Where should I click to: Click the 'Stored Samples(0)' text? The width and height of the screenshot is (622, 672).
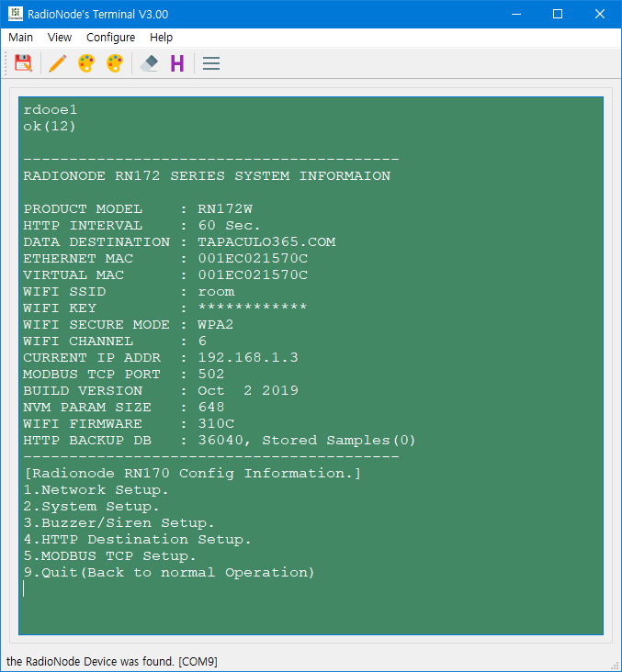(x=339, y=441)
